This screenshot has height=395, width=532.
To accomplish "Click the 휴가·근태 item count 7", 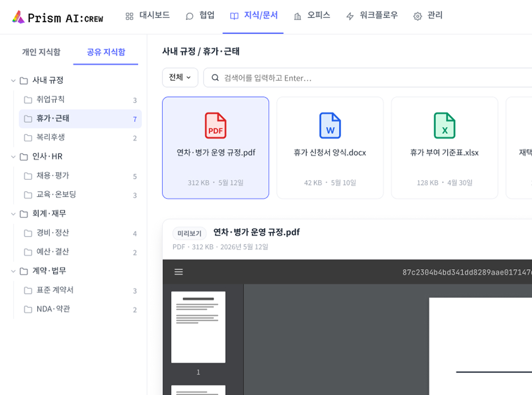I will pos(135,119).
